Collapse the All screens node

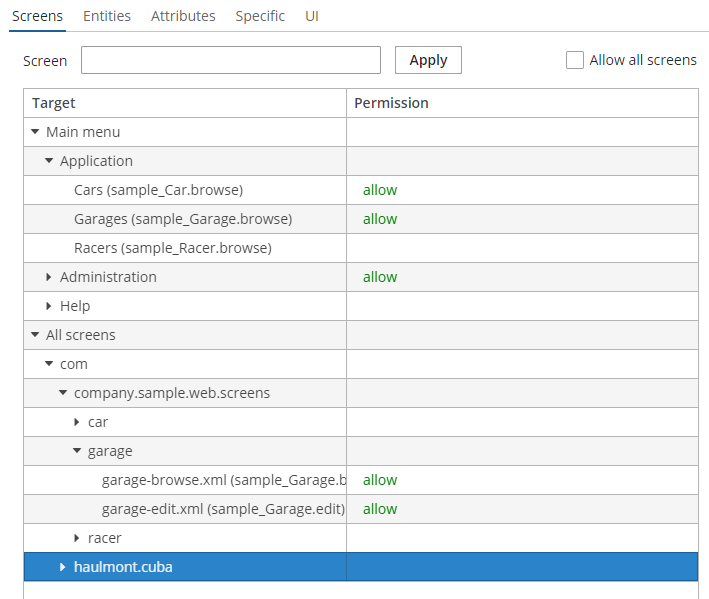click(35, 335)
